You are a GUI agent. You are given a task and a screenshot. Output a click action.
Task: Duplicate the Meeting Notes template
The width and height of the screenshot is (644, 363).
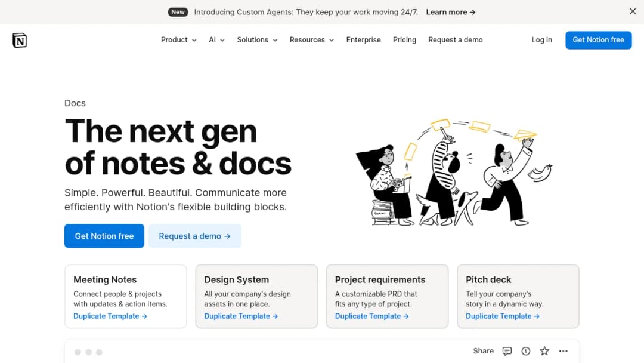[x=110, y=316]
